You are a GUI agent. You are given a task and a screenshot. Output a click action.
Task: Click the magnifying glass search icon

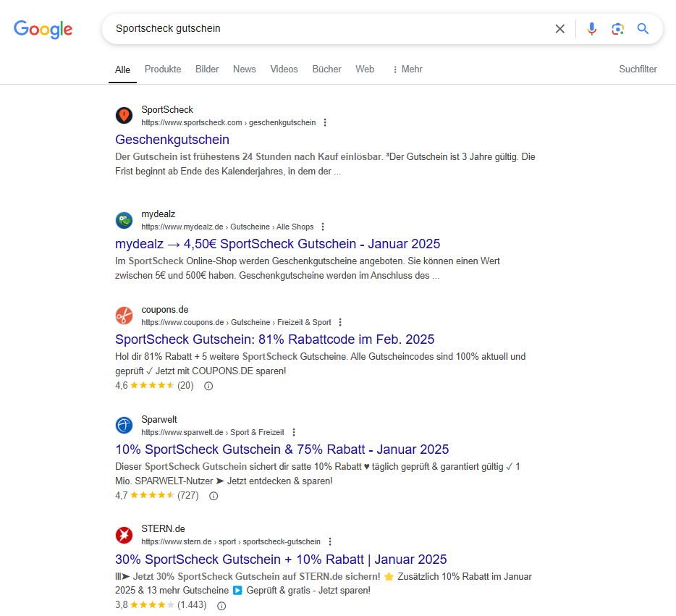coord(643,29)
